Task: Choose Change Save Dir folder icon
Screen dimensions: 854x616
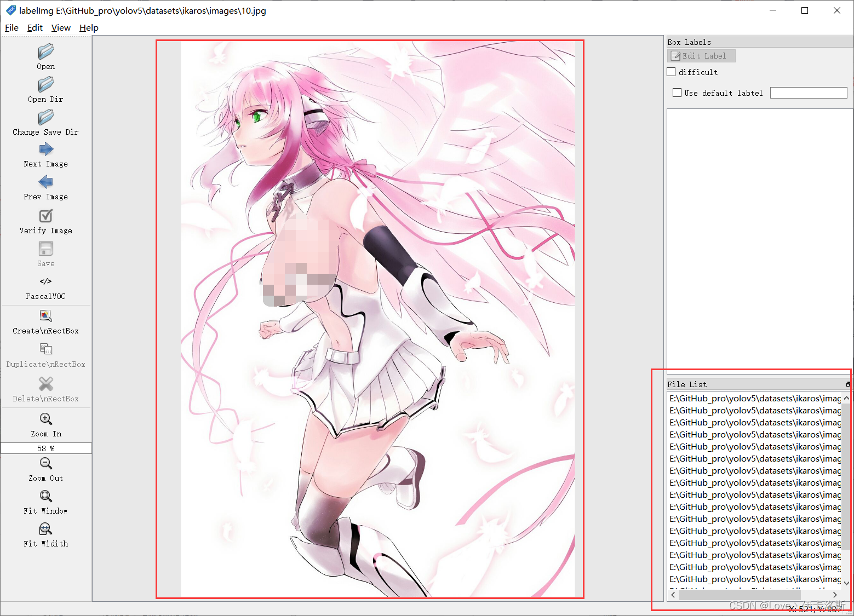Action: 46,117
